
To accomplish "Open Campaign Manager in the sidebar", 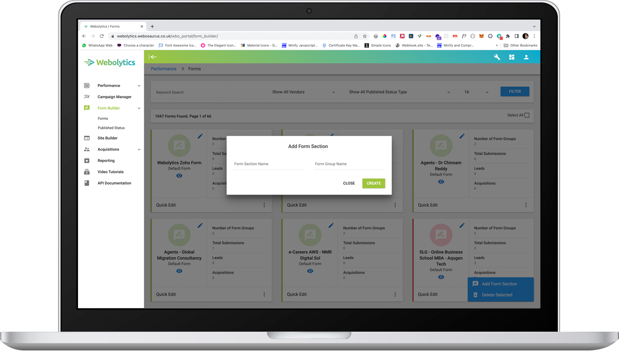I will point(114,97).
